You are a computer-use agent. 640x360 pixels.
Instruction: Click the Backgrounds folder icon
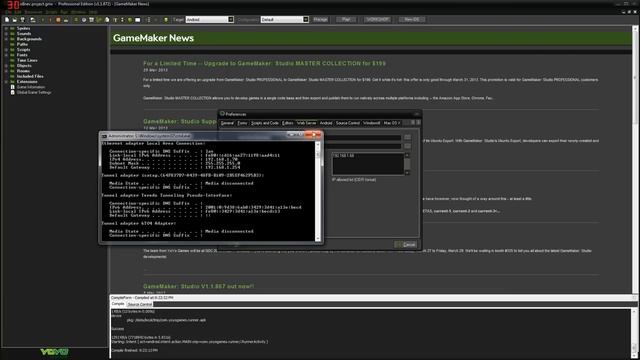coord(12,39)
